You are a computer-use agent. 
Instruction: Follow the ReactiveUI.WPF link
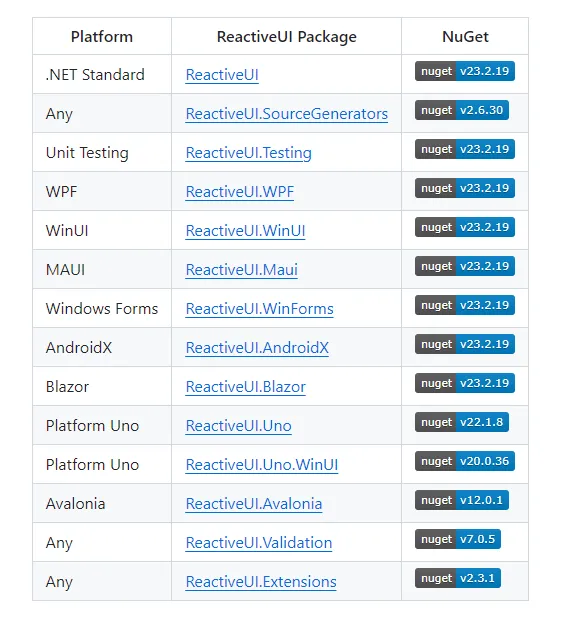pyautogui.click(x=240, y=192)
